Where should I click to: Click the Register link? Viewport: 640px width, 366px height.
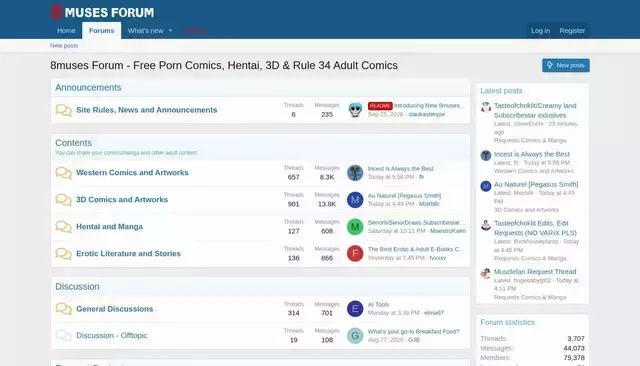(572, 31)
